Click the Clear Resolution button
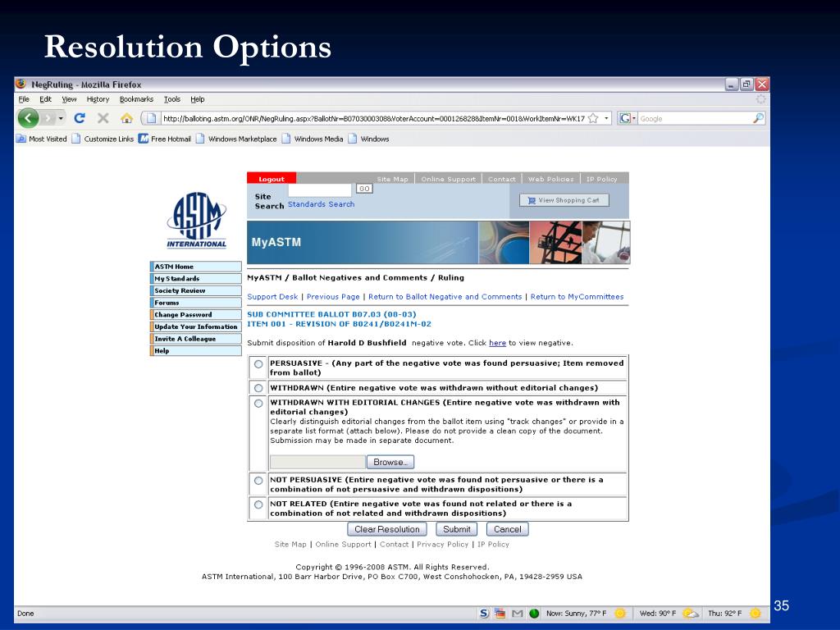 tap(387, 529)
